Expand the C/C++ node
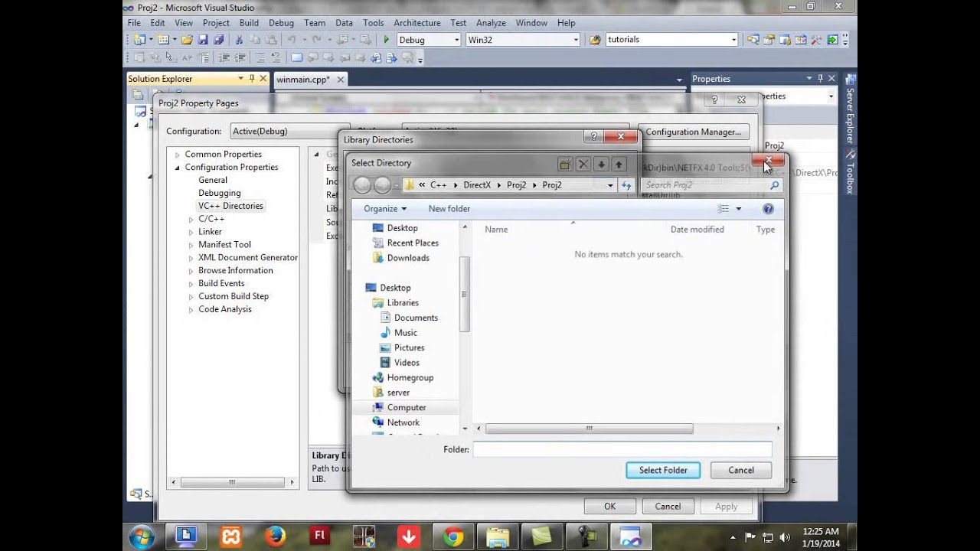Screen dimensions: 980x551 pyautogui.click(x=191, y=219)
